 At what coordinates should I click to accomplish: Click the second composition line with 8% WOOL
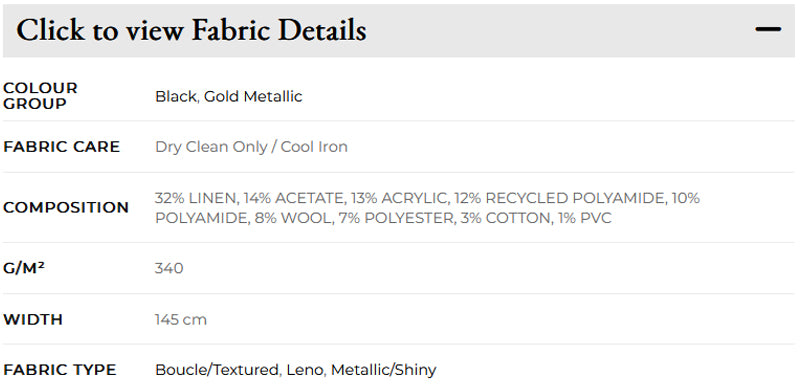[384, 218]
